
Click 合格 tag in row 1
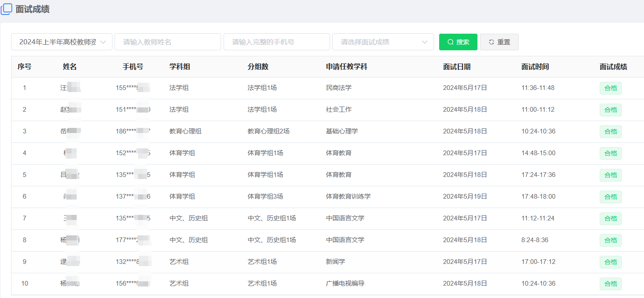click(610, 88)
